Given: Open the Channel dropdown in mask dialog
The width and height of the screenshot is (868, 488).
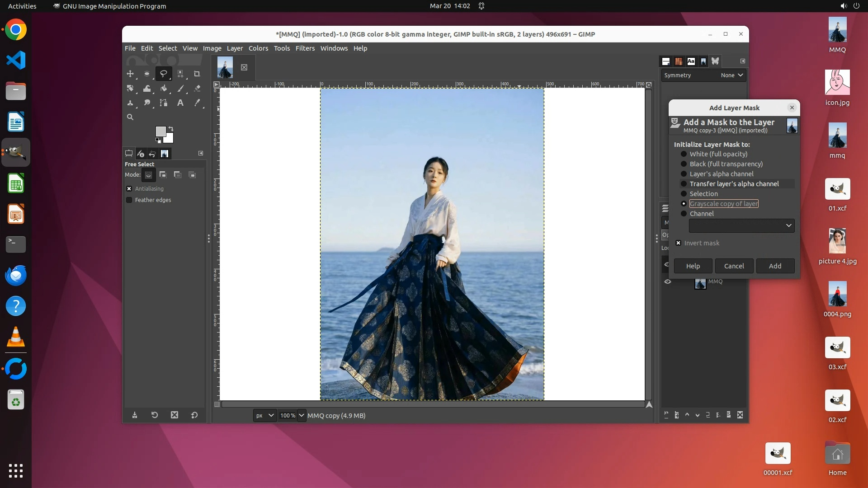Looking at the screenshot, I should pyautogui.click(x=741, y=225).
